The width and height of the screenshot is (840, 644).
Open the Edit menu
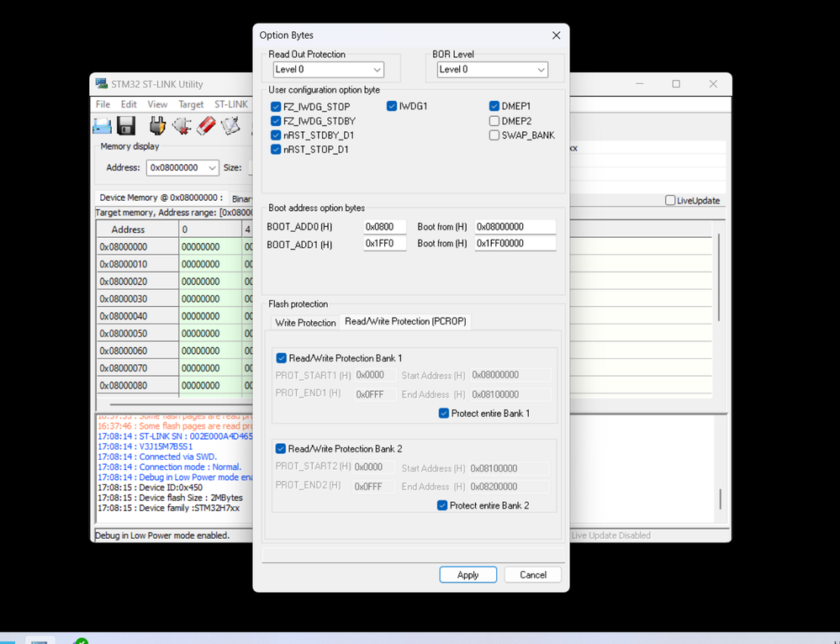[129, 104]
